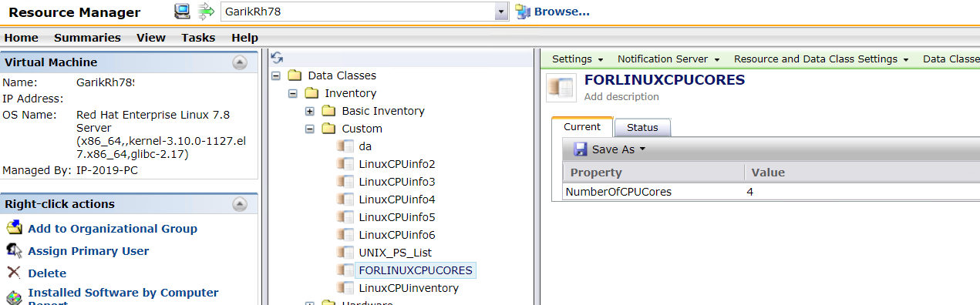Image resolution: width=980 pixels, height=305 pixels.
Task: Select FORLINUXCPUCORES in the tree
Action: pyautogui.click(x=416, y=270)
